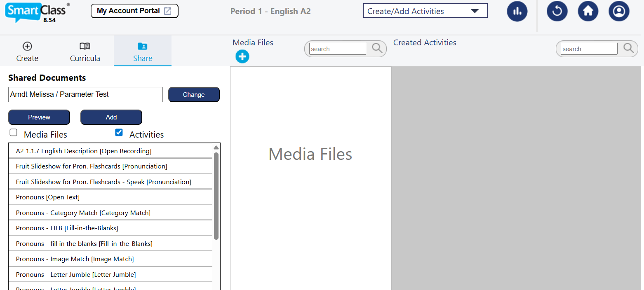This screenshot has height=290, width=644.
Task: Open the user profile icon
Action: click(619, 11)
